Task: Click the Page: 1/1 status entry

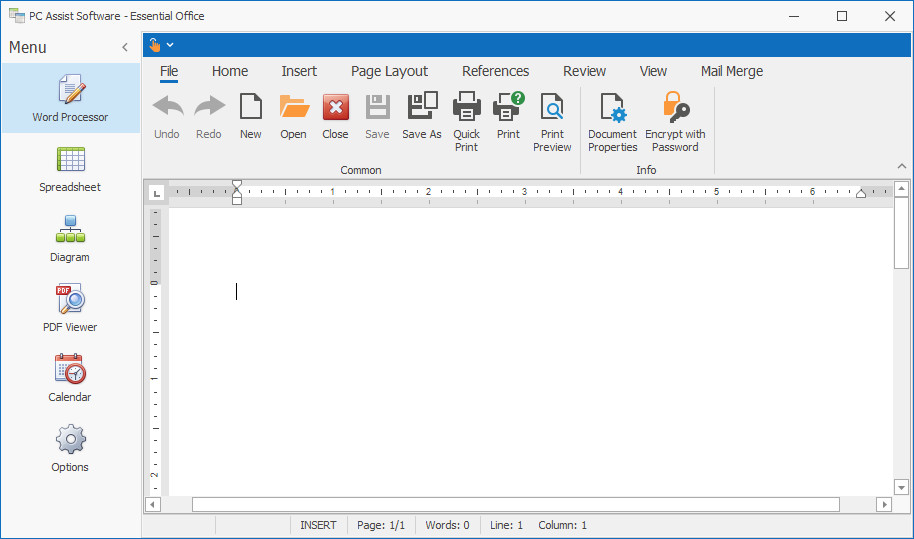Action: (x=381, y=525)
